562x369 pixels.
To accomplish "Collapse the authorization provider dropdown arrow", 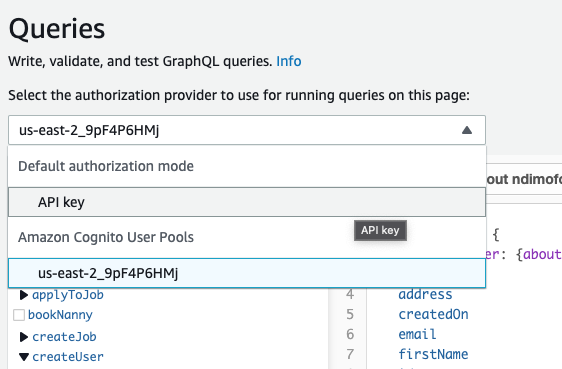I will 467,130.
